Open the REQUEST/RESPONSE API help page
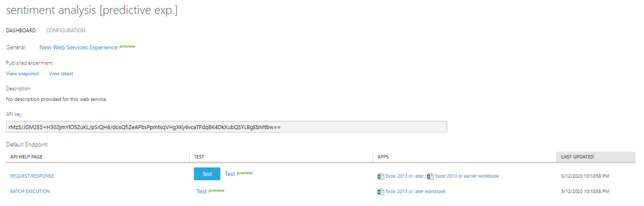This screenshot has height=206, width=644. point(32,176)
